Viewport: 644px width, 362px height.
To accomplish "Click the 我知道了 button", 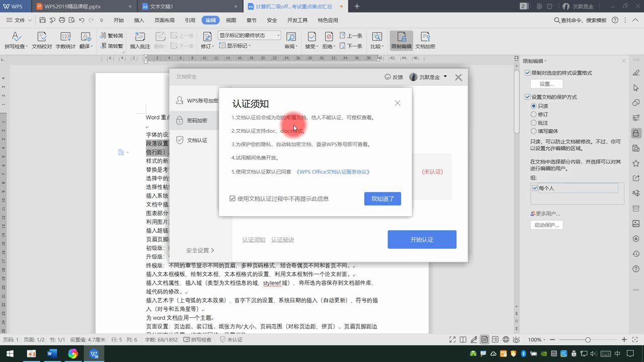I will pyautogui.click(x=382, y=199).
